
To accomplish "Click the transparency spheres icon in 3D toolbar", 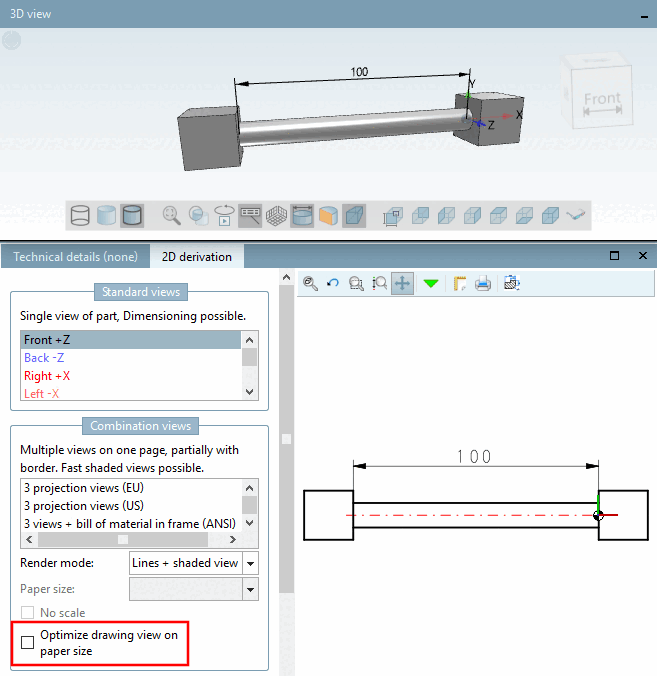I will (x=198, y=215).
